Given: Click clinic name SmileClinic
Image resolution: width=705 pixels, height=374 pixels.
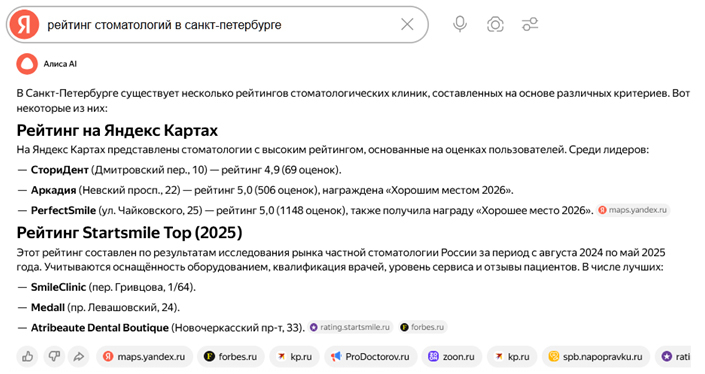Looking at the screenshot, I should click(x=58, y=287).
